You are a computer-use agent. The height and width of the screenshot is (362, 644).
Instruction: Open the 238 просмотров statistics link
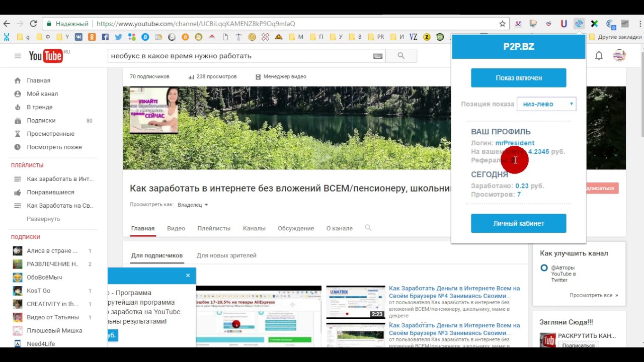point(212,76)
